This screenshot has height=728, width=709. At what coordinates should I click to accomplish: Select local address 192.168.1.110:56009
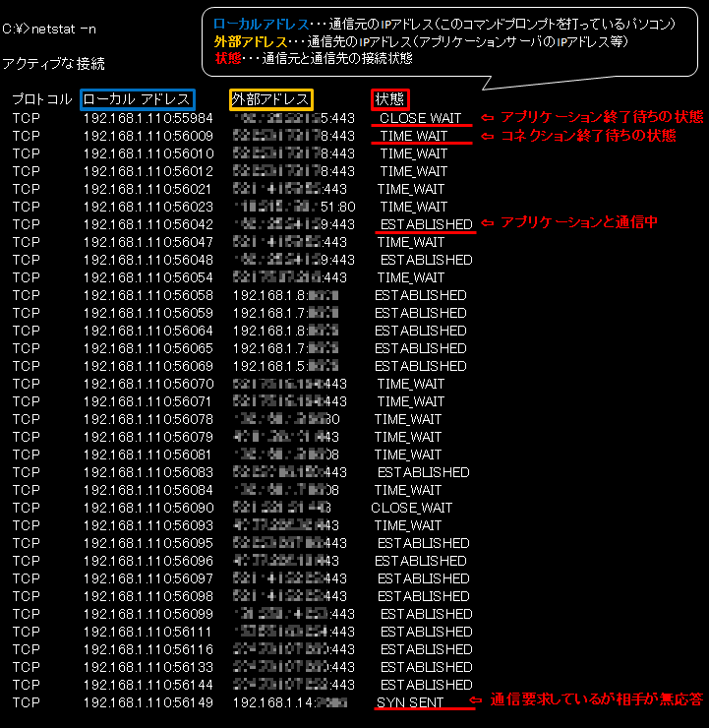pyautogui.click(x=148, y=136)
